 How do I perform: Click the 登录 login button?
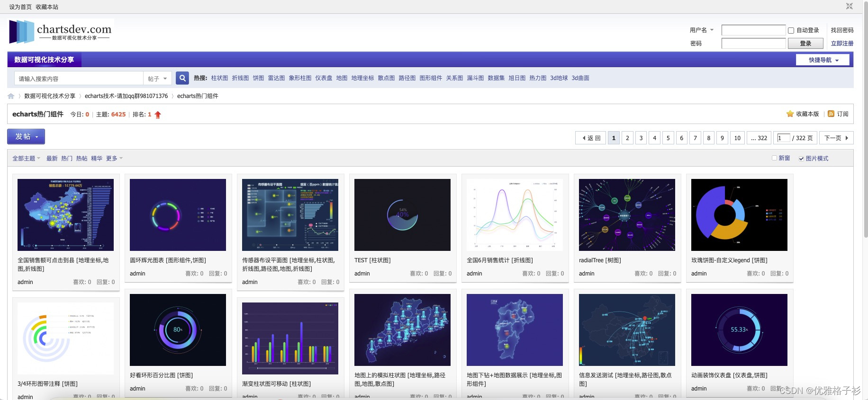(805, 43)
